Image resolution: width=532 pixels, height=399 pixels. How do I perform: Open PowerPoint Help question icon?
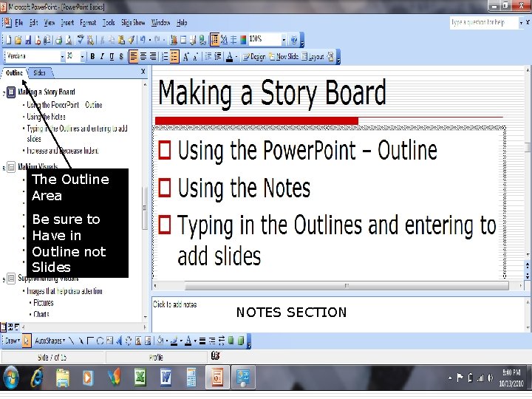point(294,40)
